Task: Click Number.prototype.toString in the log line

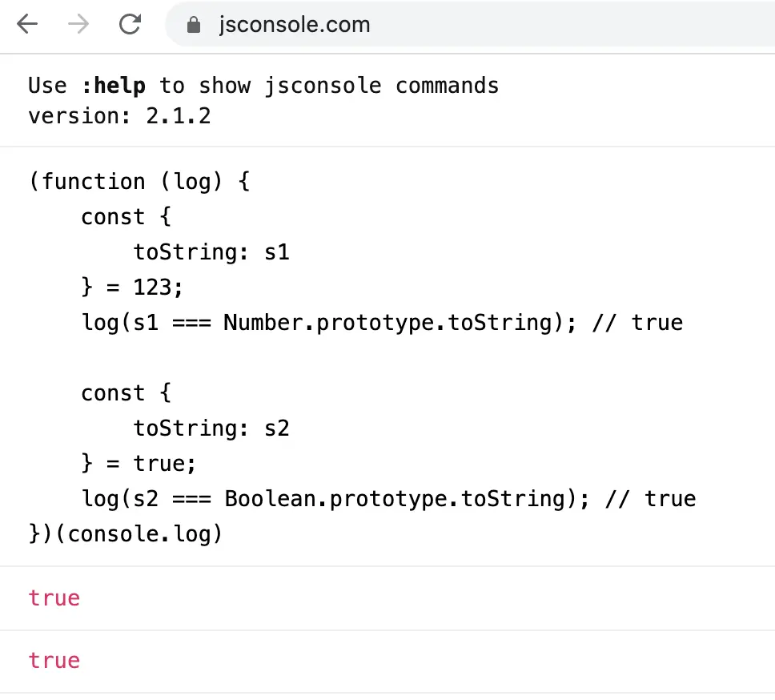Action: click(x=388, y=323)
